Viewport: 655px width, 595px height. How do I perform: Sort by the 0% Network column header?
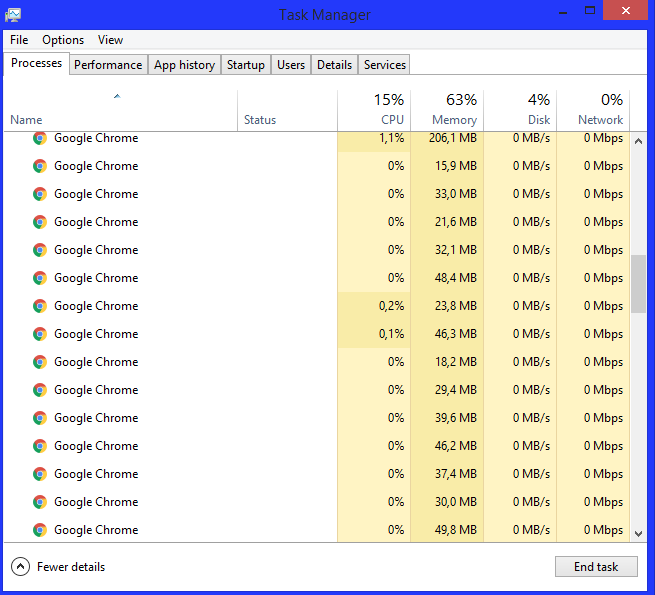click(x=593, y=111)
